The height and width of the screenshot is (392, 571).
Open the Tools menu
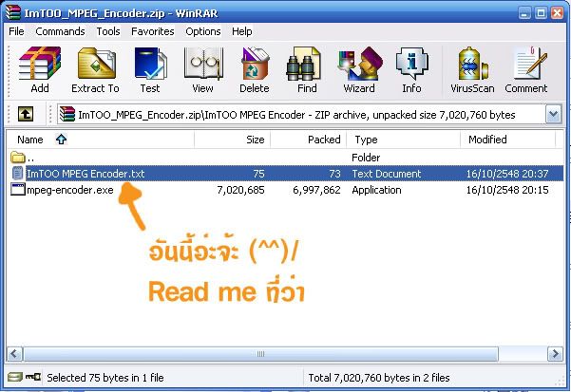[108, 31]
